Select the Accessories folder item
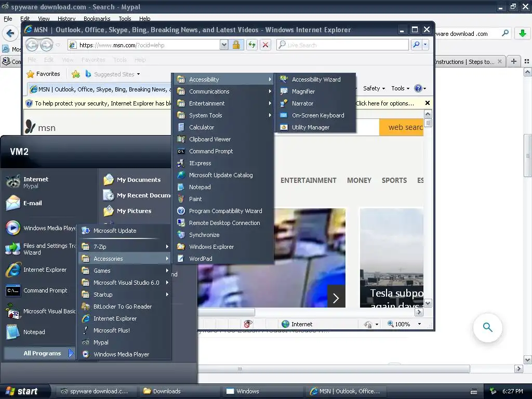Screen dimensions: 532x399 (125, 259)
